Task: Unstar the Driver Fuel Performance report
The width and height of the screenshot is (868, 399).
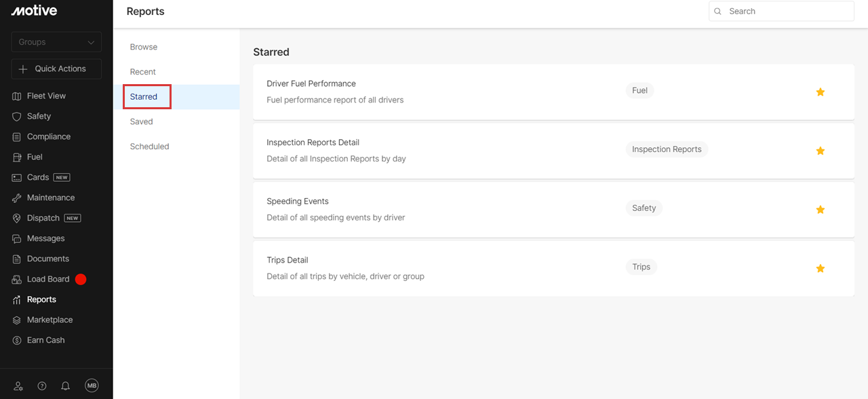Action: (x=820, y=92)
